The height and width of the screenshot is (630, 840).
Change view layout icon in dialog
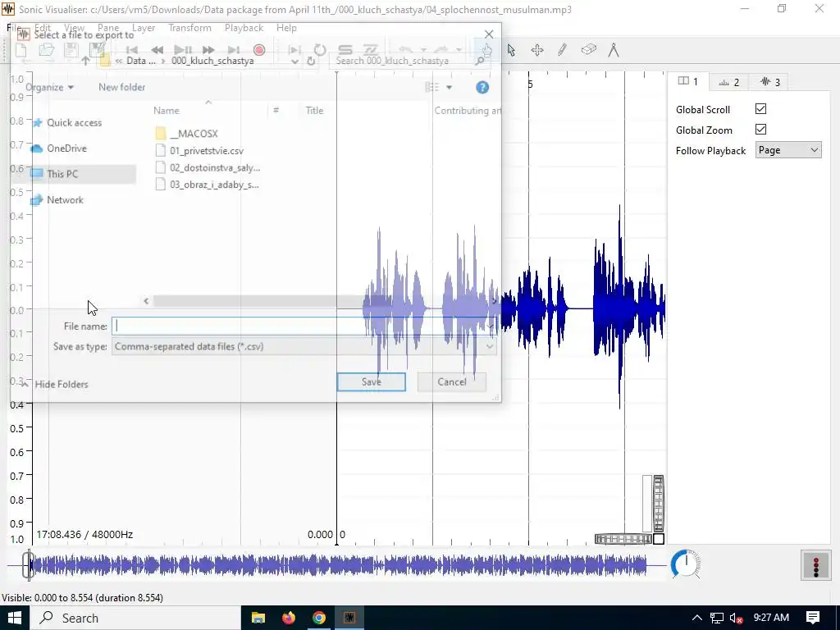coord(431,87)
